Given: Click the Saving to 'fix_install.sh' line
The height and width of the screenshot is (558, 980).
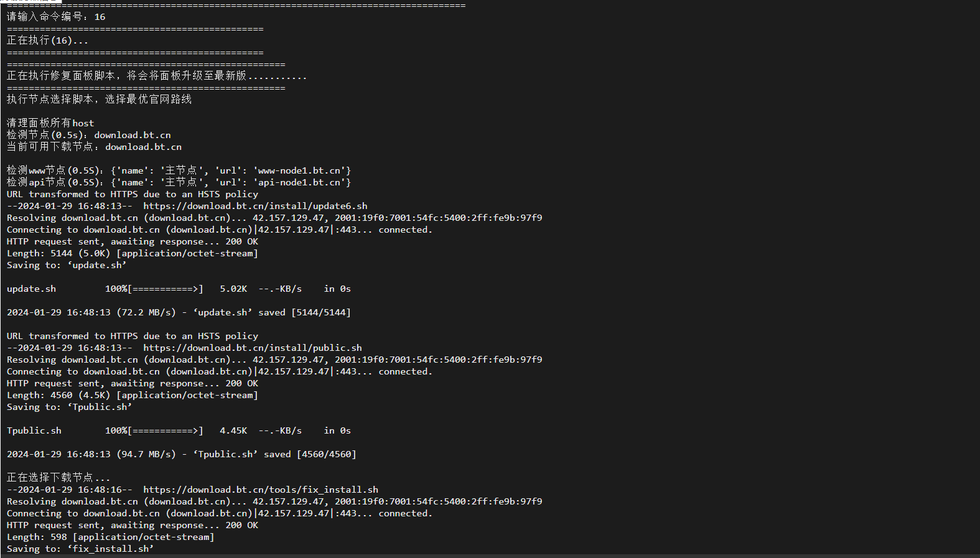Looking at the screenshot, I should [x=80, y=549].
